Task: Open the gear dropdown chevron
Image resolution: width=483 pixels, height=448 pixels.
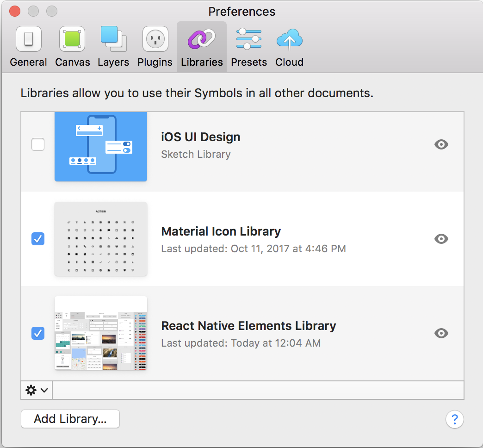Action: coord(43,390)
